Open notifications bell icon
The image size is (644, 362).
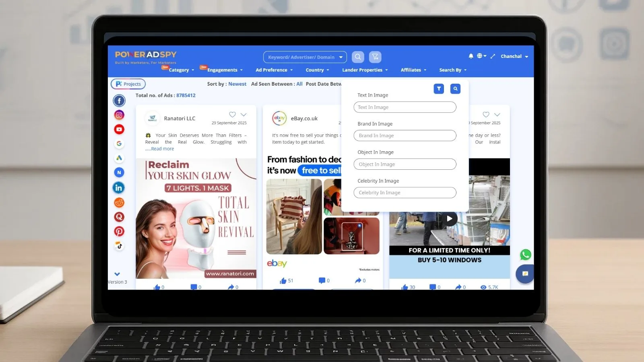coord(471,56)
